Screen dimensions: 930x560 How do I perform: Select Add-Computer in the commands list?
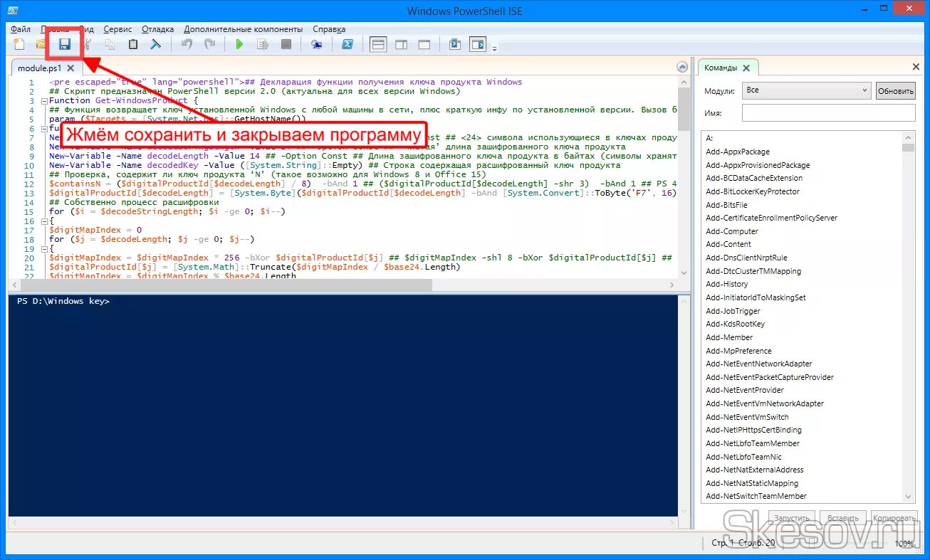click(732, 231)
